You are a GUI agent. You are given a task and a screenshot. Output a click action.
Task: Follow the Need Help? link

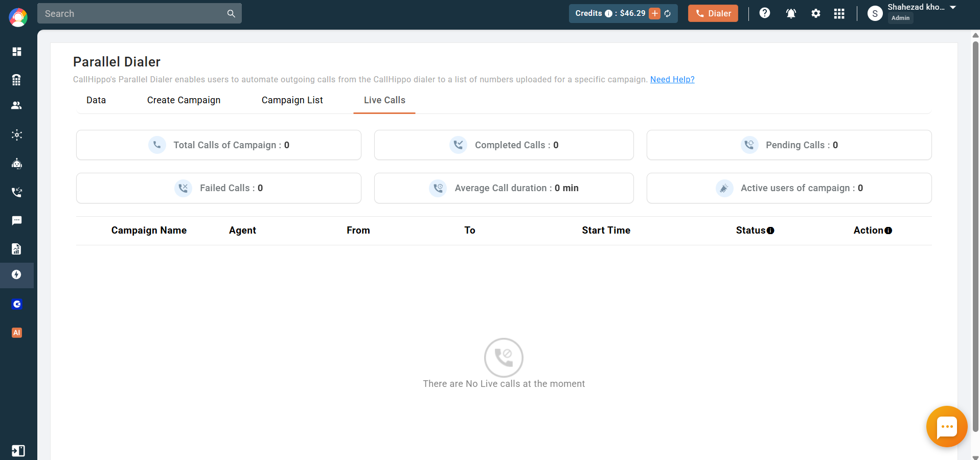click(672, 79)
